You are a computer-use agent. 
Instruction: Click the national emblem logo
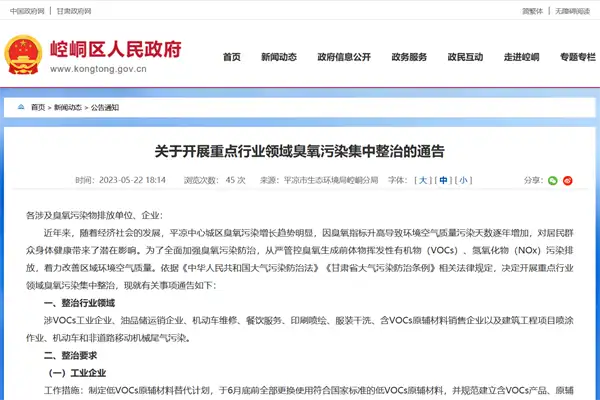click(x=23, y=55)
